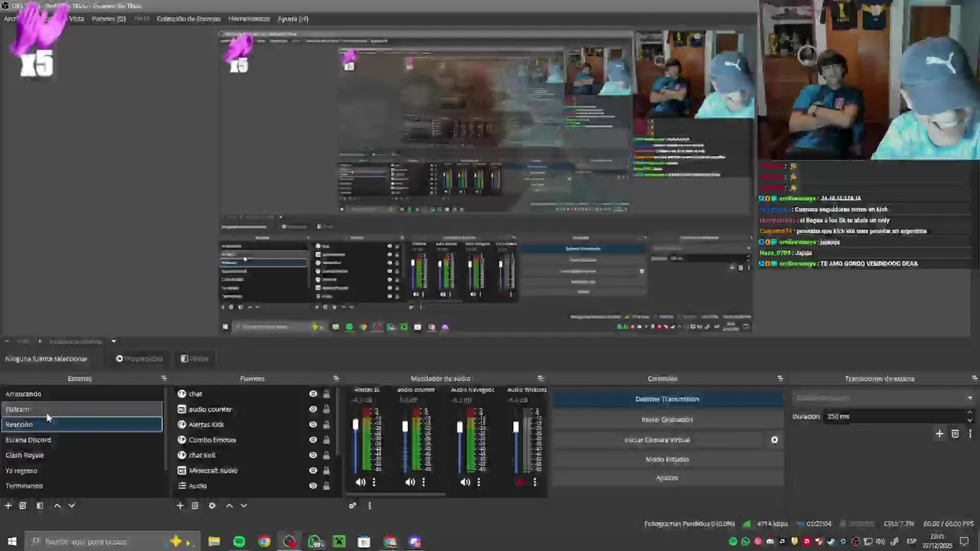The image size is (980, 551).
Task: Mute the Alertas SL audio channel
Action: 361,482
